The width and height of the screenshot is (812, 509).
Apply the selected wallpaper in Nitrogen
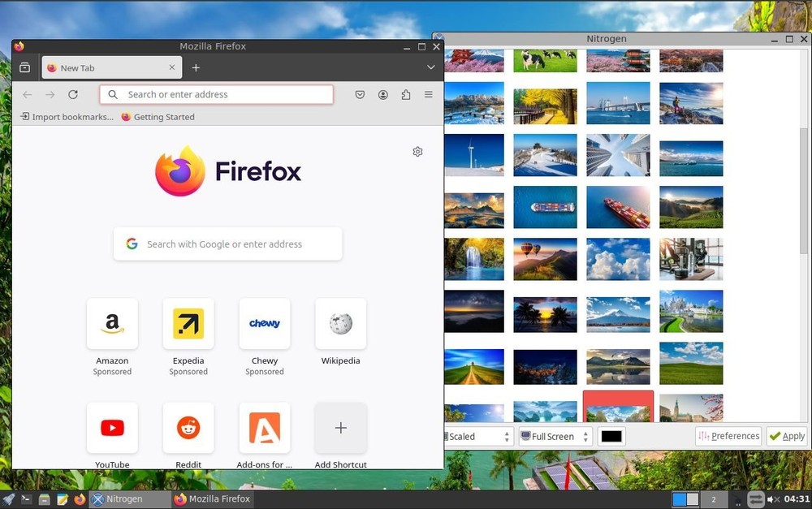coord(785,436)
